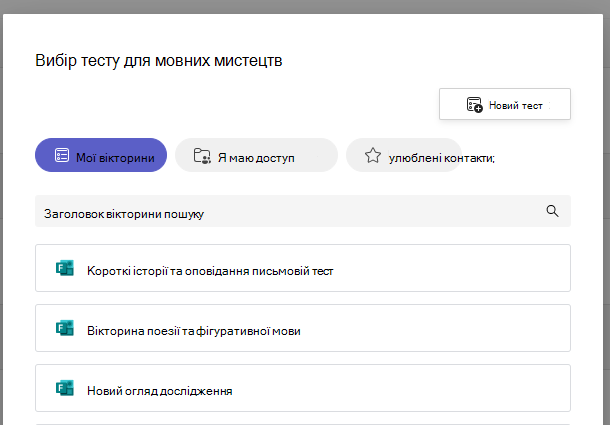Focus the Заголовок вікторини пошуку search field
610x425 pixels.
303,211
